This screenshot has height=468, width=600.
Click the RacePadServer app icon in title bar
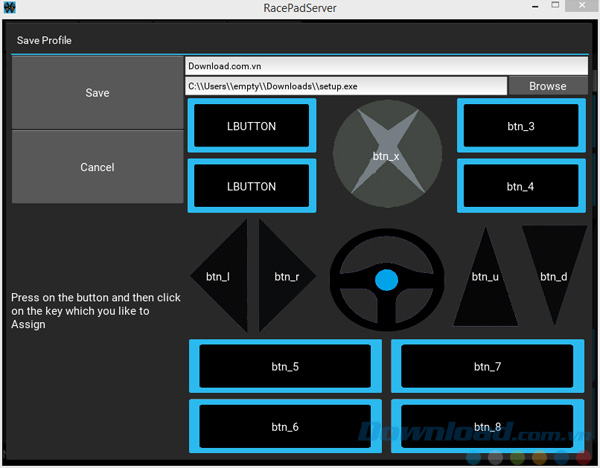click(x=10, y=9)
